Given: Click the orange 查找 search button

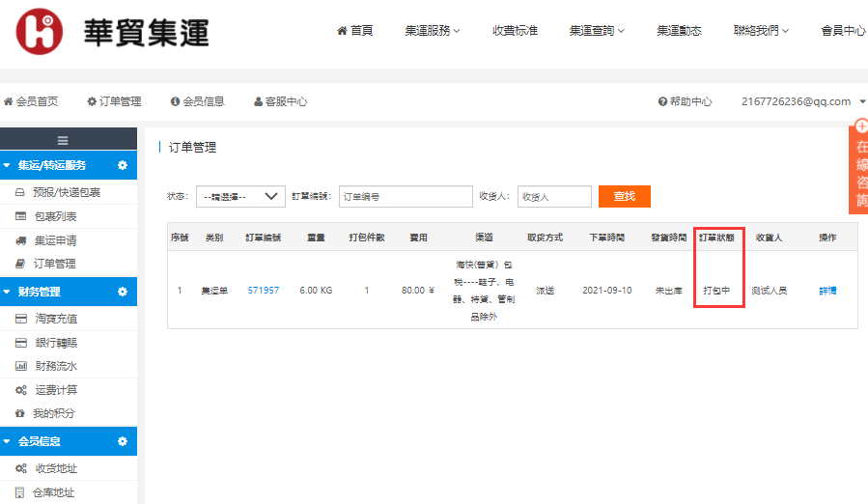Looking at the screenshot, I should [624, 196].
